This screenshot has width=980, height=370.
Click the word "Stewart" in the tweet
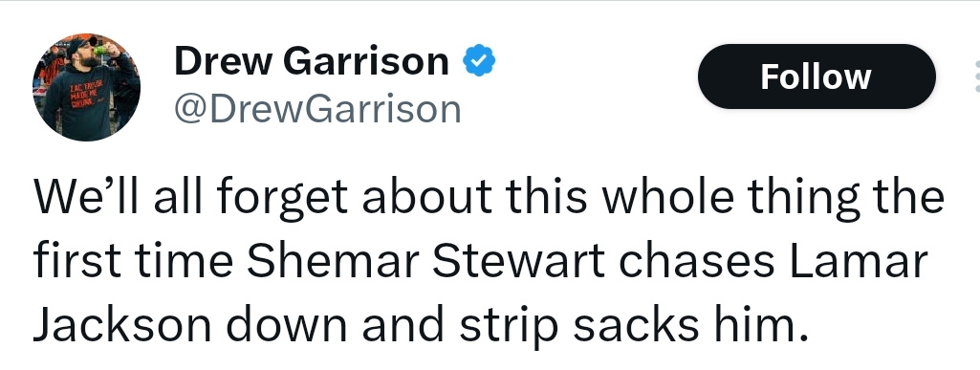point(518,261)
